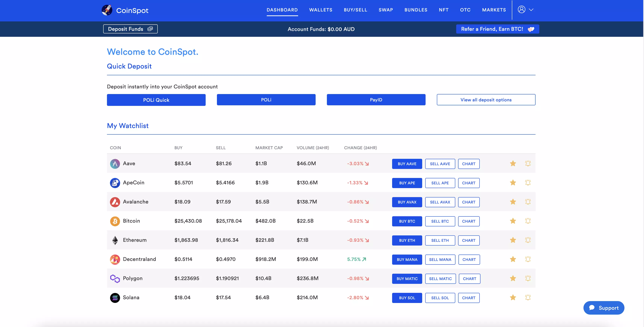The width and height of the screenshot is (644, 327).
Task: Click the Aave coin icon
Action: tap(115, 163)
